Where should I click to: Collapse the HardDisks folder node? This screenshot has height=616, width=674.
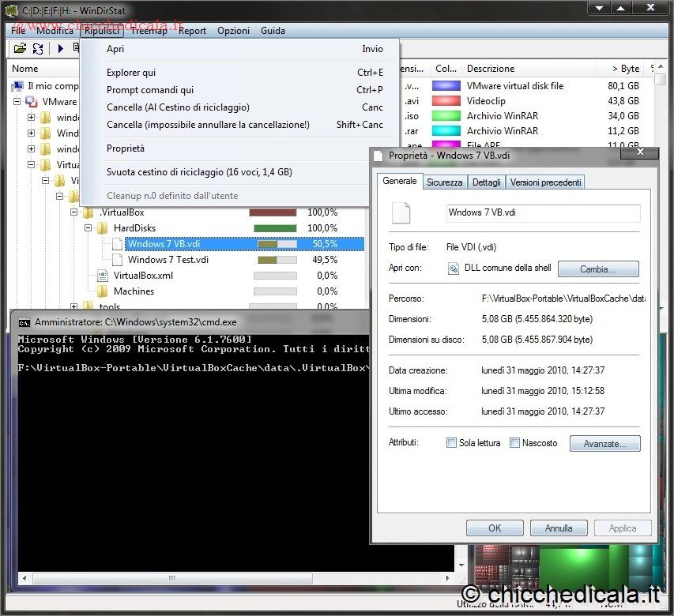(x=88, y=228)
